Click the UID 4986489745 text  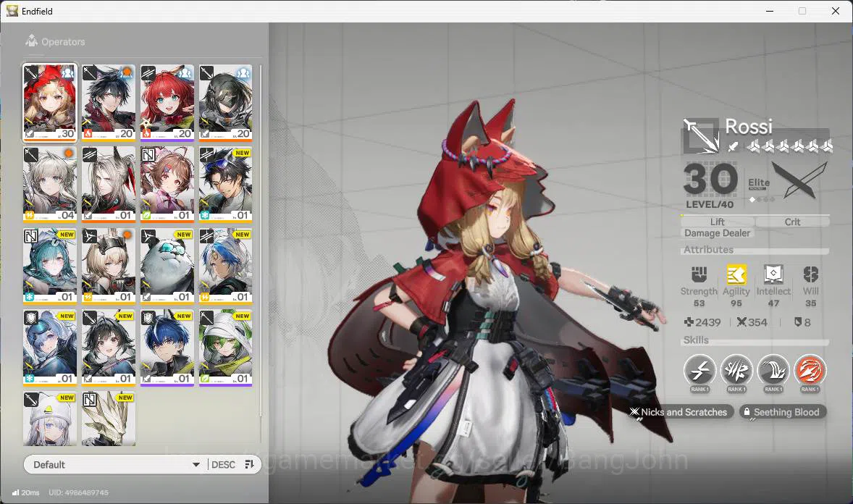coord(78,492)
